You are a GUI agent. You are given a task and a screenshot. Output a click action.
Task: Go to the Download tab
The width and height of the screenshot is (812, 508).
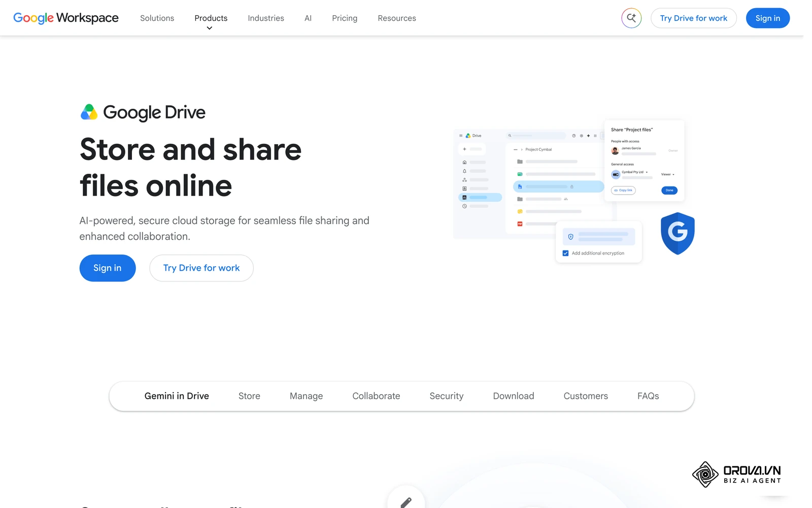[x=514, y=396]
